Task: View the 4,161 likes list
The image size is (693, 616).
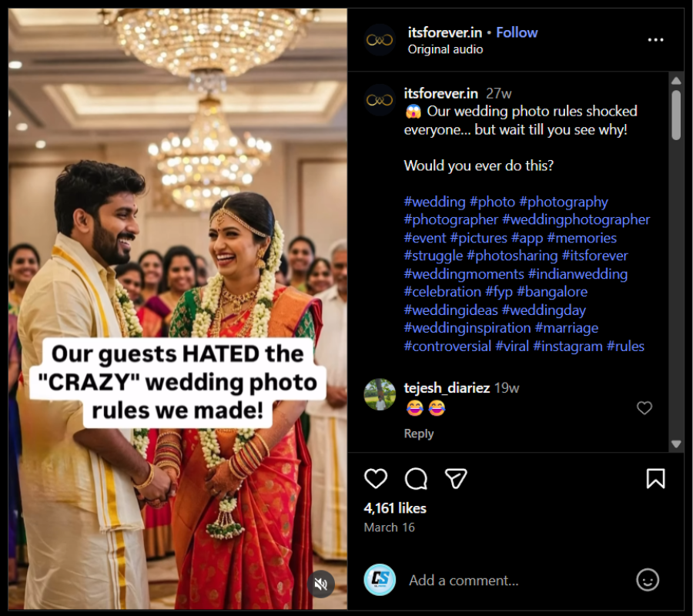Action: [395, 508]
